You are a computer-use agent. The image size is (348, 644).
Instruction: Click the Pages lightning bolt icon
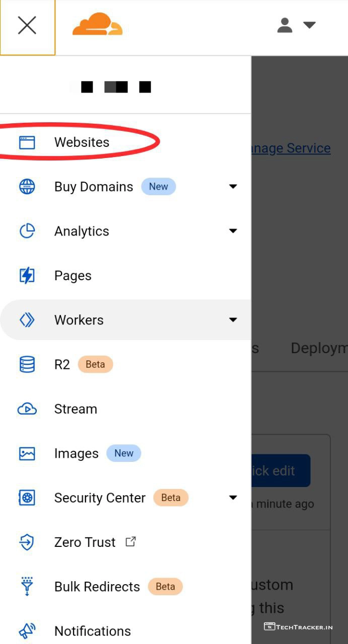[27, 276]
